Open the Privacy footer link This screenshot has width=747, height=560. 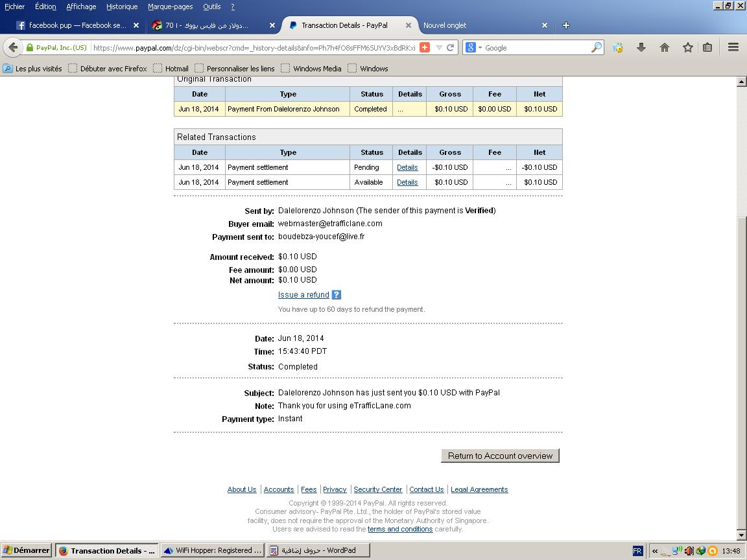tap(335, 489)
